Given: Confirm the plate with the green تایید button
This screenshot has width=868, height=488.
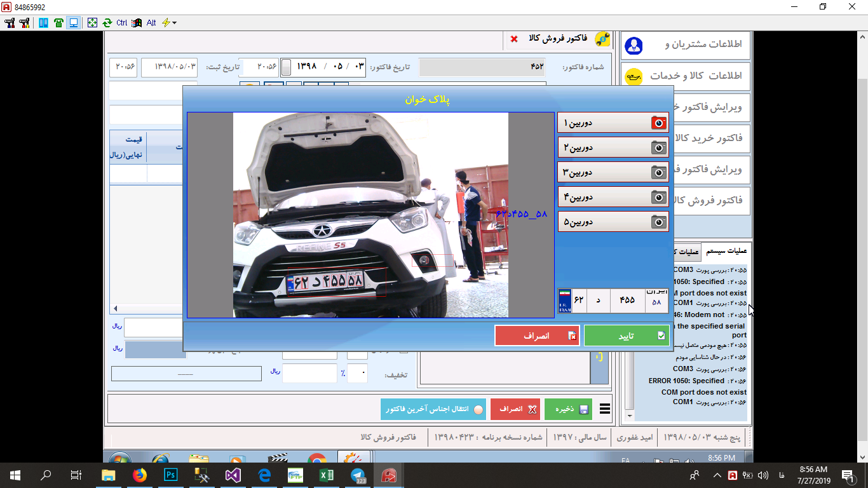Looking at the screenshot, I should (627, 335).
